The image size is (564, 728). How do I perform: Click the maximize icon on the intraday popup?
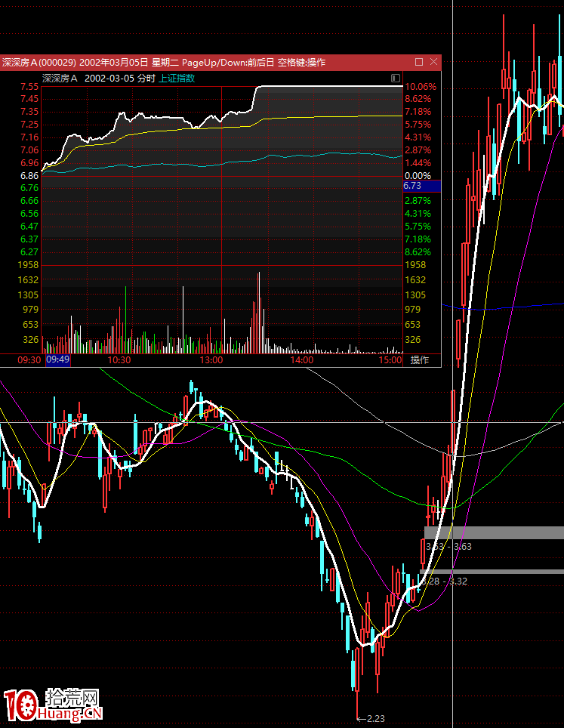pos(419,62)
